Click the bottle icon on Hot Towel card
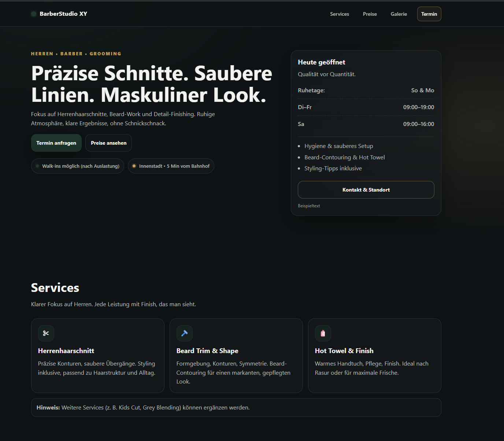Viewport: 504px width, 441px height. pyautogui.click(x=323, y=333)
